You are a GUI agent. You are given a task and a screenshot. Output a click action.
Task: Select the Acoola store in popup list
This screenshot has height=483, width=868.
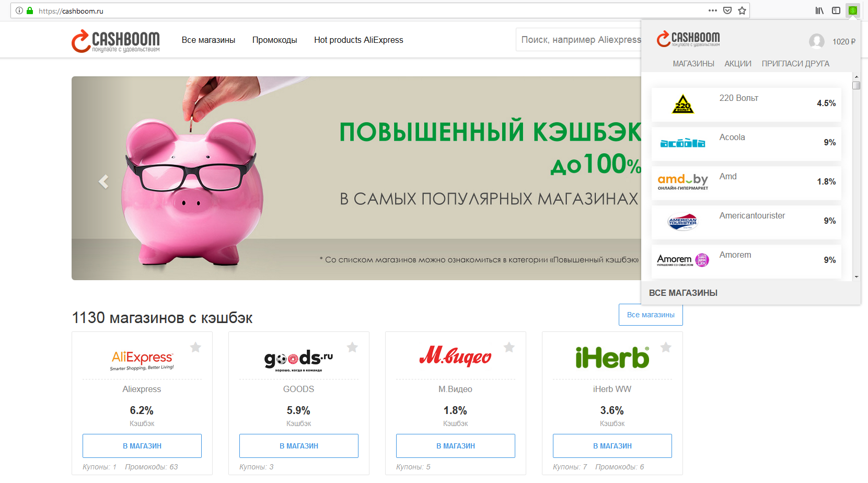[x=746, y=143]
